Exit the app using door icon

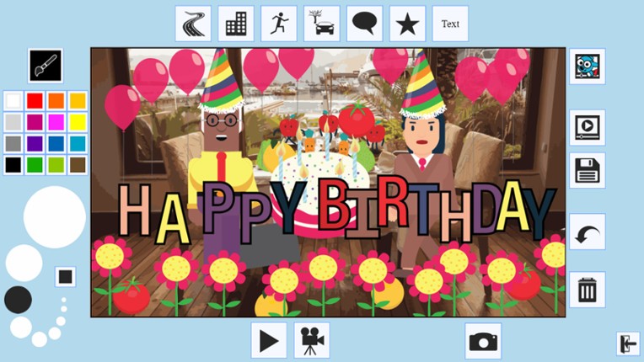[628, 343]
